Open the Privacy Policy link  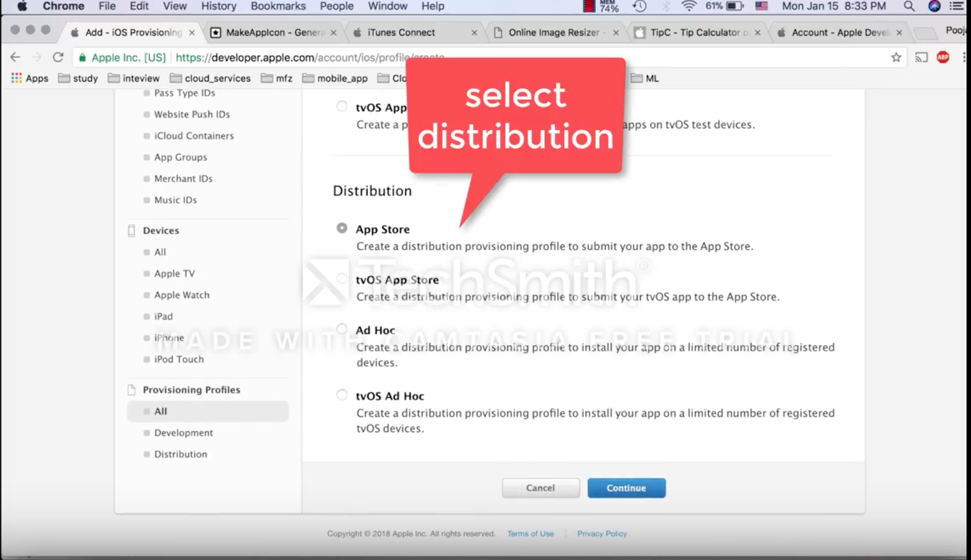pos(602,534)
